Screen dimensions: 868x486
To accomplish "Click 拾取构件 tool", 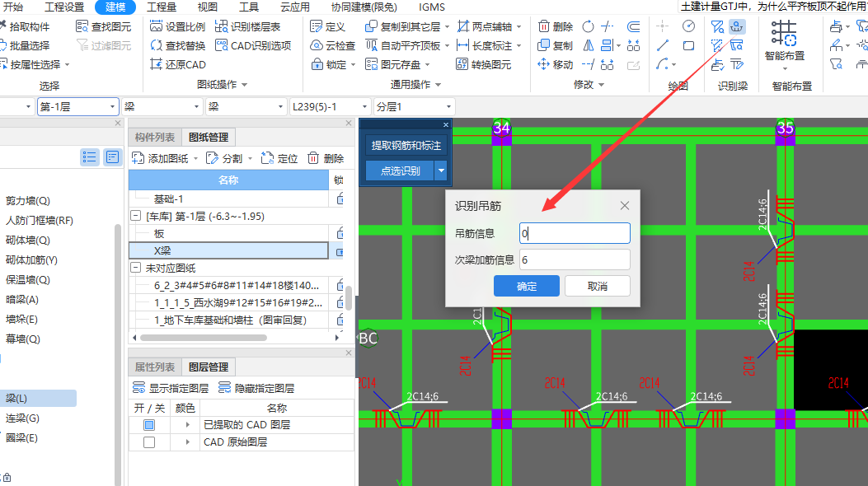I will (25, 26).
